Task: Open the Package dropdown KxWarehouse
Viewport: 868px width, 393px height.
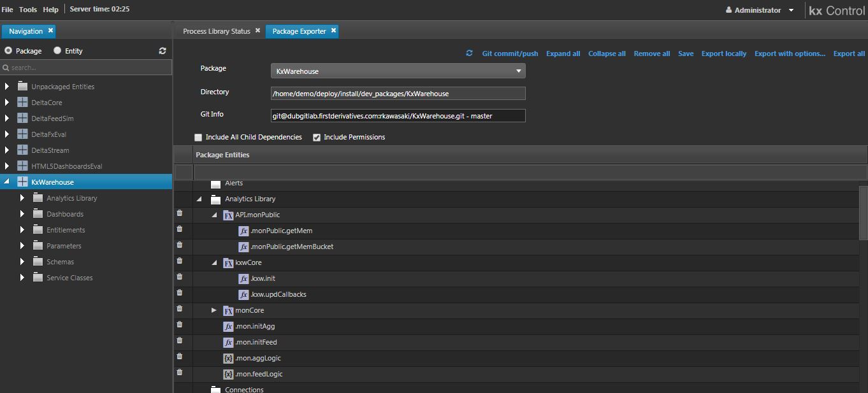Action: point(398,71)
